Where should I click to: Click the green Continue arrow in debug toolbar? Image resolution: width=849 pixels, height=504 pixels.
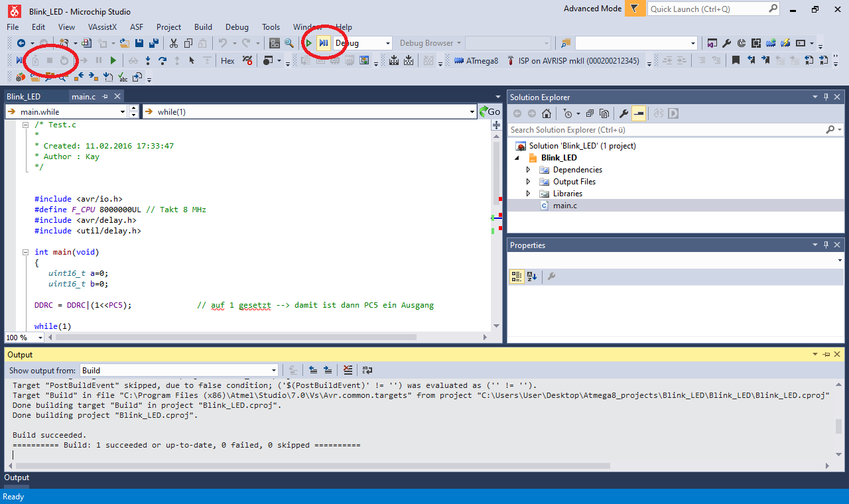113,60
